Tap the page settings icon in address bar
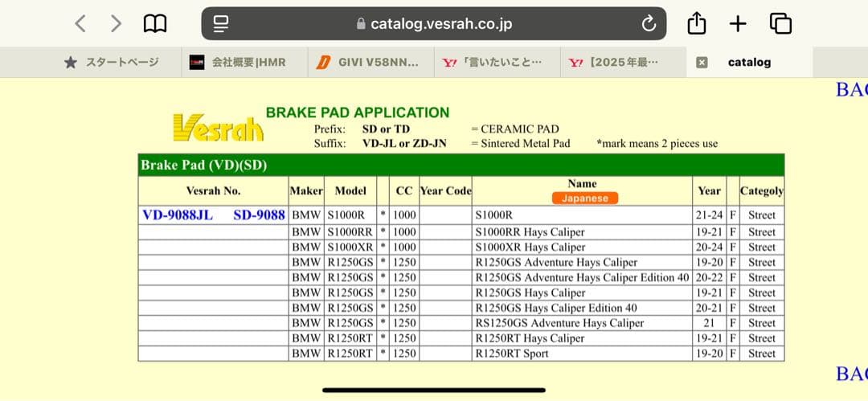The height and width of the screenshot is (401, 868). pyautogui.click(x=221, y=24)
